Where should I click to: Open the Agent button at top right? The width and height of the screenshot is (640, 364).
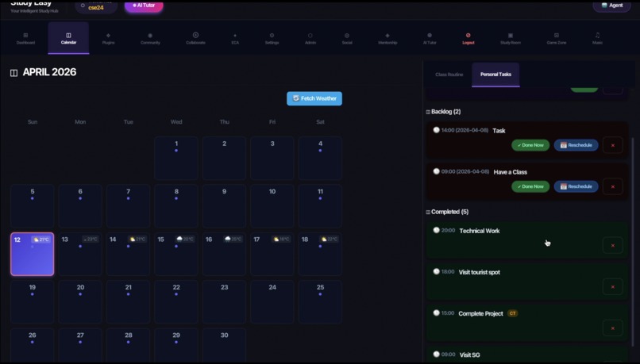click(x=611, y=6)
